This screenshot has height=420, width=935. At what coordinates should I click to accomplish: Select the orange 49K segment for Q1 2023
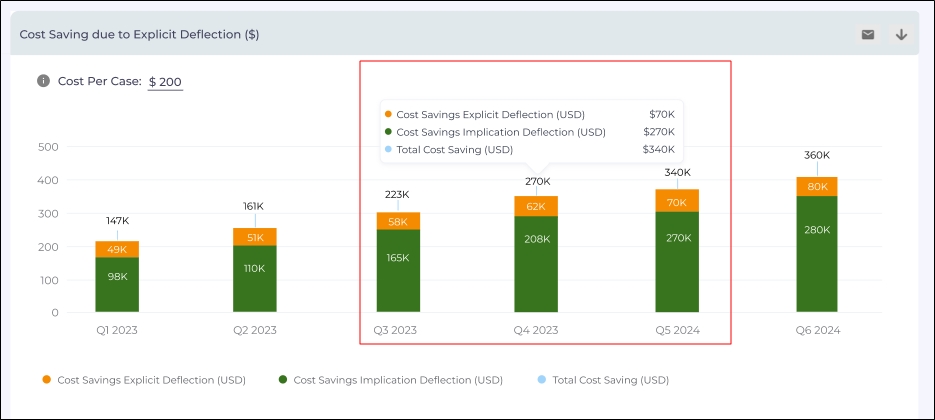(x=117, y=249)
